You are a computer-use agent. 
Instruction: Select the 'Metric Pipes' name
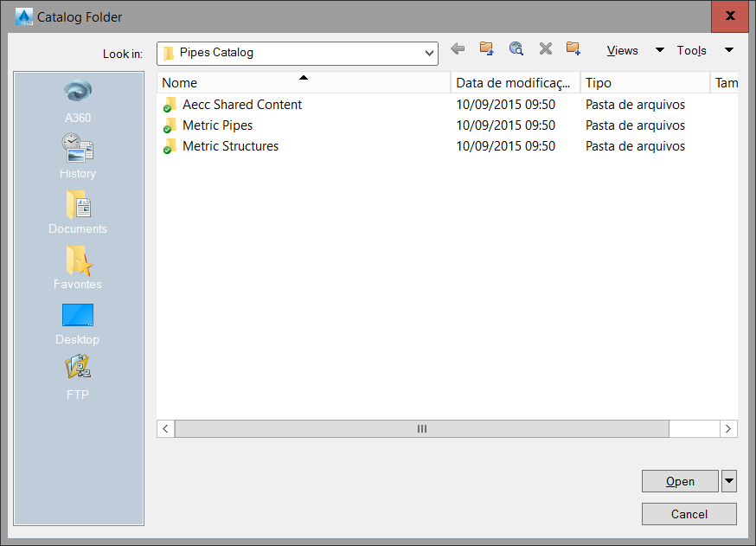point(217,125)
